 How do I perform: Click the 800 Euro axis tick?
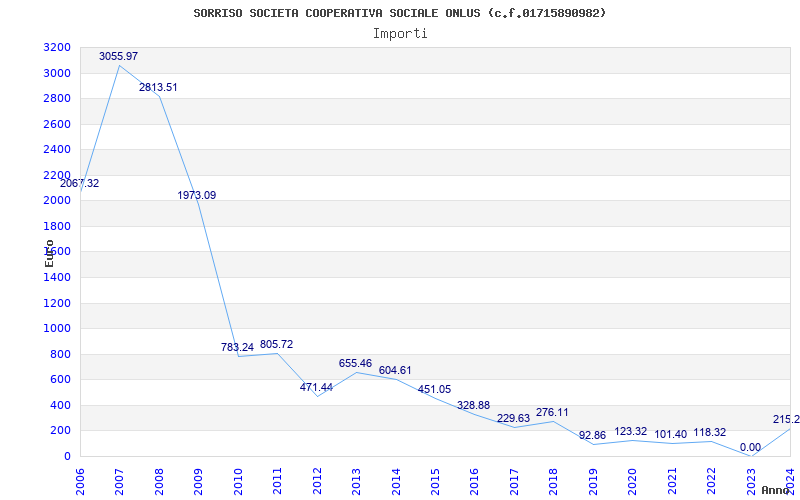[60, 354]
